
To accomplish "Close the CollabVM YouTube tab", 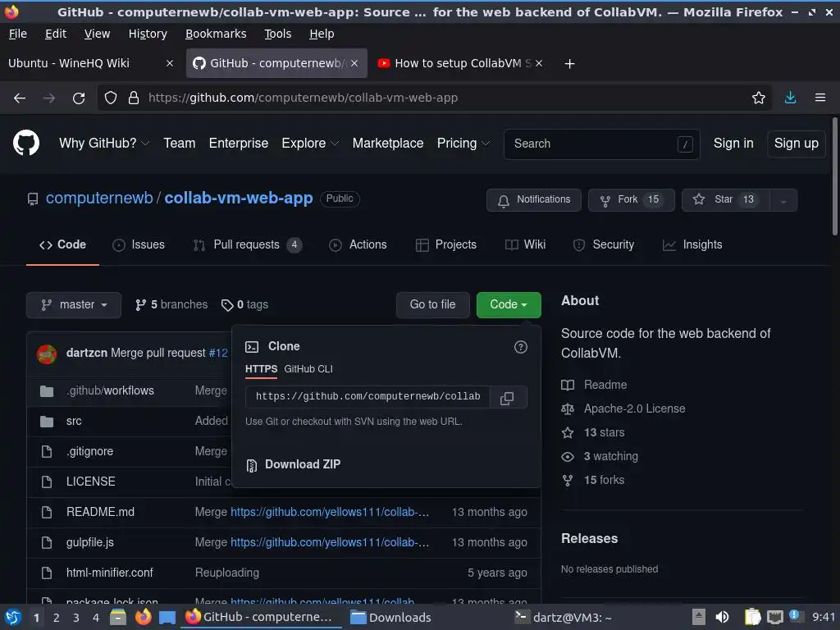I will pyautogui.click(x=539, y=63).
